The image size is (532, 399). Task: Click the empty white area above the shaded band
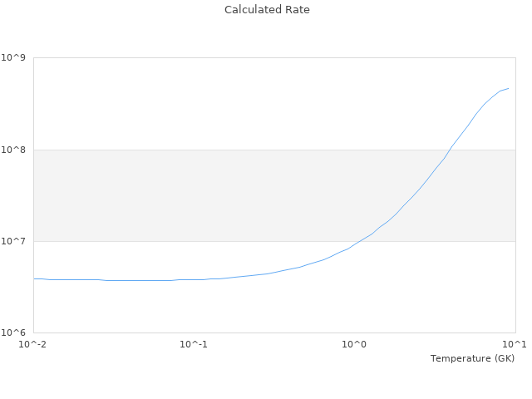click(208, 104)
